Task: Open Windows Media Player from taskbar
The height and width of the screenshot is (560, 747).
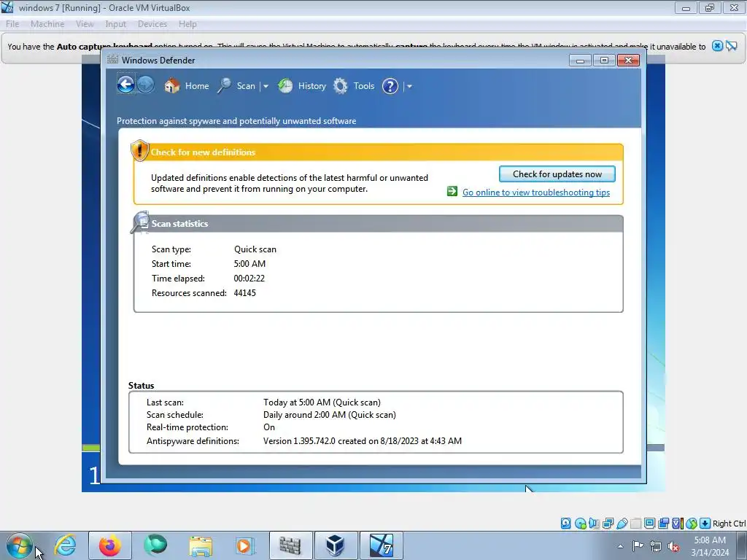Action: pos(245,545)
